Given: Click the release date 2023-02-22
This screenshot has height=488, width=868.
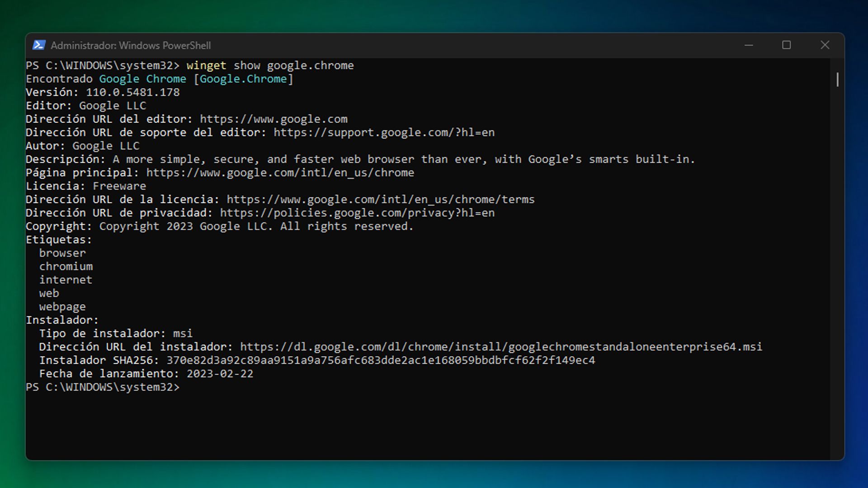Looking at the screenshot, I should click(x=220, y=374).
